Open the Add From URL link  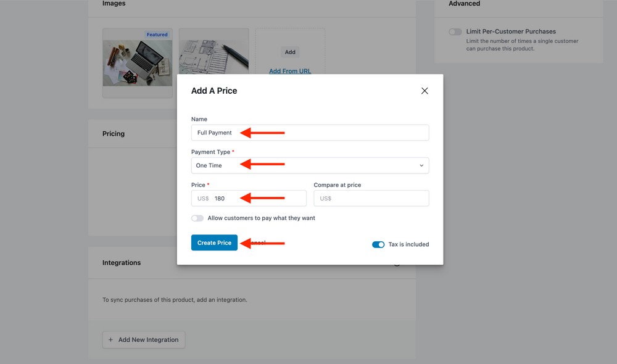click(289, 71)
